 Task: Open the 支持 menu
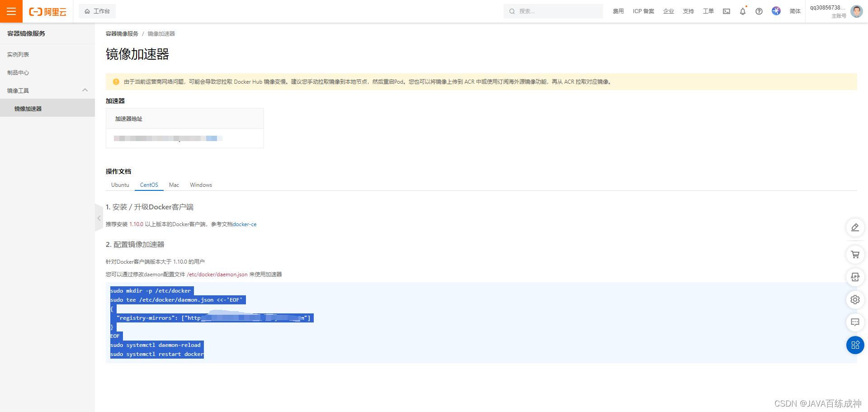688,11
